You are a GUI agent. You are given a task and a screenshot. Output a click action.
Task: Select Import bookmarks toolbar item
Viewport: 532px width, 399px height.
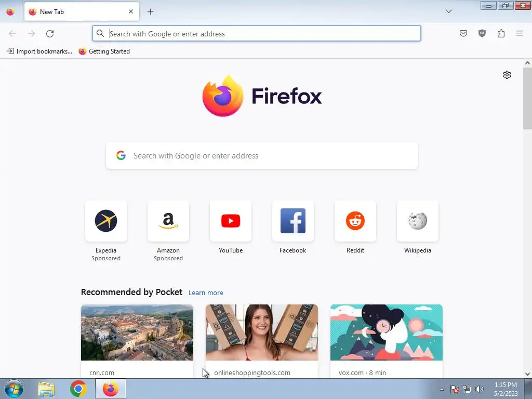[x=39, y=51]
